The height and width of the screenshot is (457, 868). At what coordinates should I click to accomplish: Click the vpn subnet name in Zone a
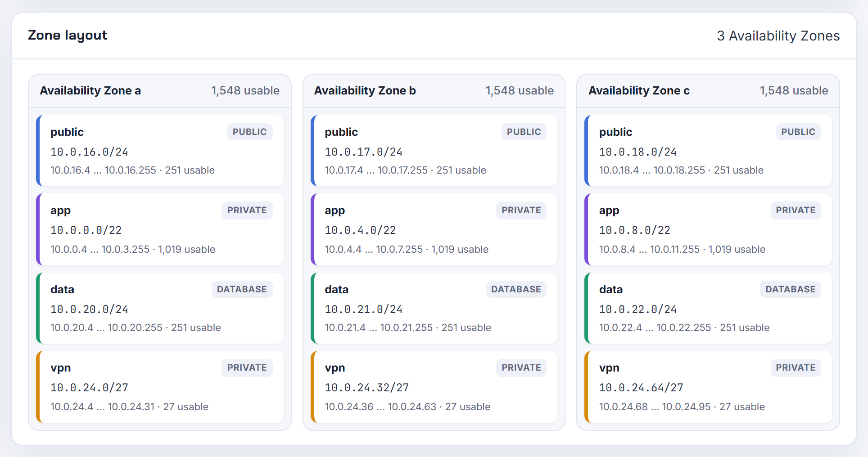pos(60,368)
